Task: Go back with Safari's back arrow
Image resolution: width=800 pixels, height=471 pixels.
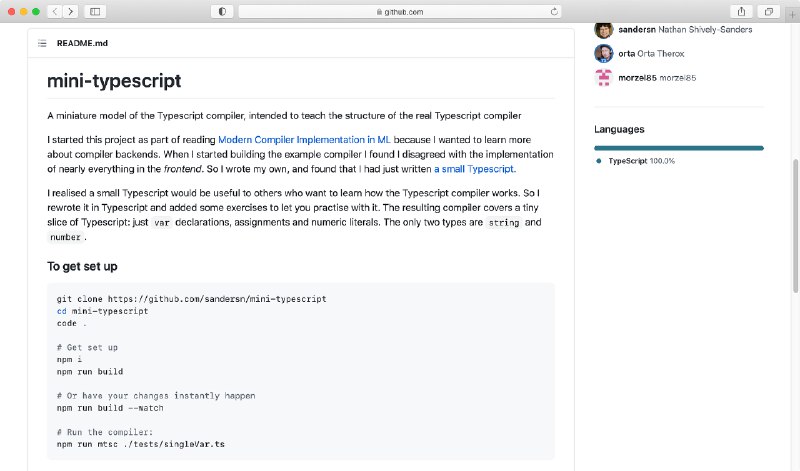Action: (55, 11)
